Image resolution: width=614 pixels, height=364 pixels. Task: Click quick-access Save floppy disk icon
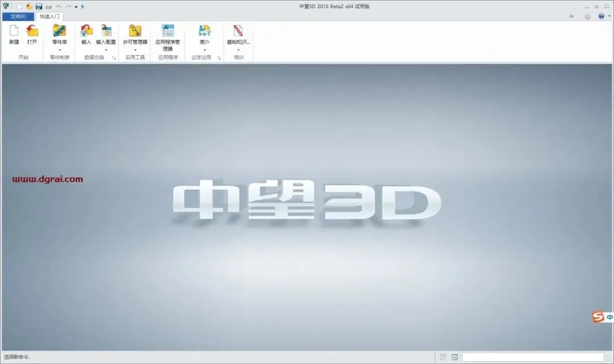click(39, 6)
